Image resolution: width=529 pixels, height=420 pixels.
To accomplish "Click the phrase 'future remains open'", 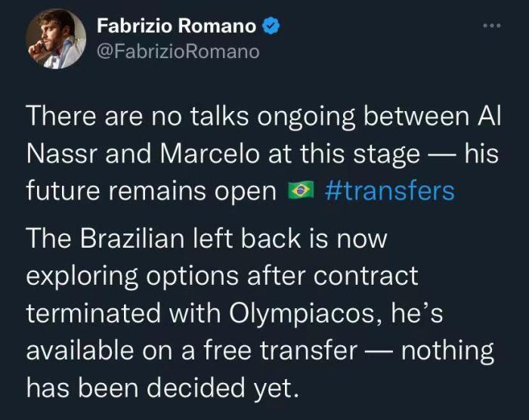I will (151, 191).
